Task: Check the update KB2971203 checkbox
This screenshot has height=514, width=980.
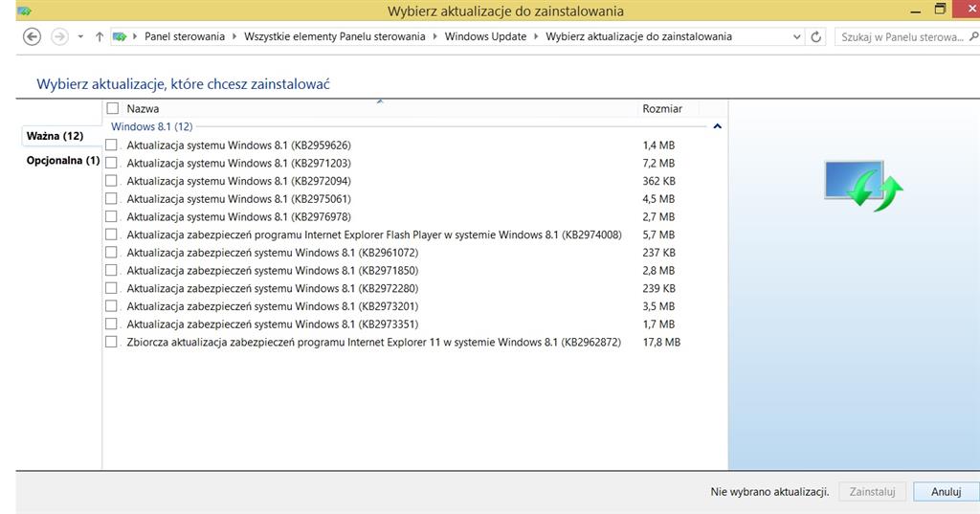Action: [x=111, y=163]
